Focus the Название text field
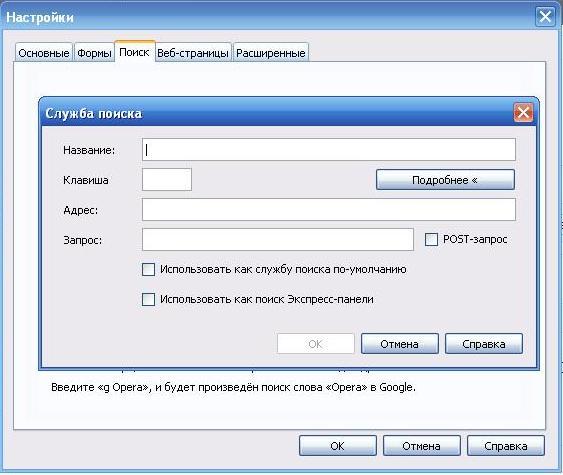The width and height of the screenshot is (563, 475). coord(329,149)
